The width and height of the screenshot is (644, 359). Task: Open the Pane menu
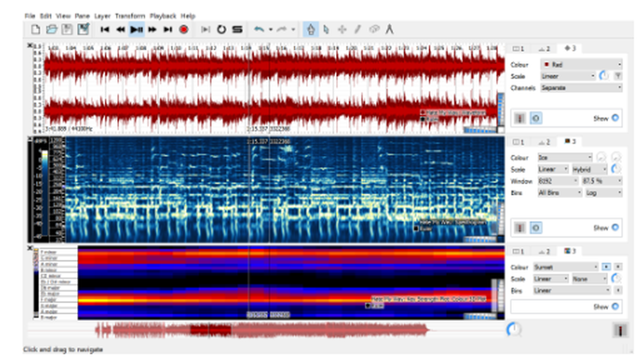(82, 16)
